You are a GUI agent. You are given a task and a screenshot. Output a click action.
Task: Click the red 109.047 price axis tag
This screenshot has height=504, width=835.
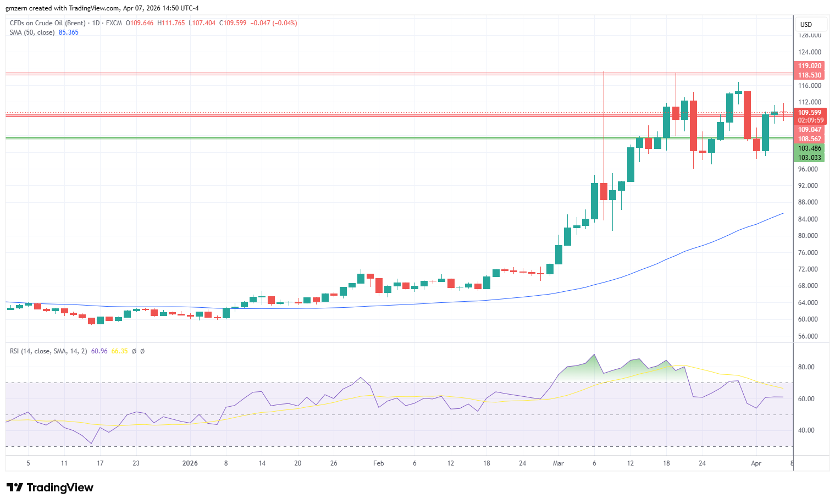click(x=810, y=130)
